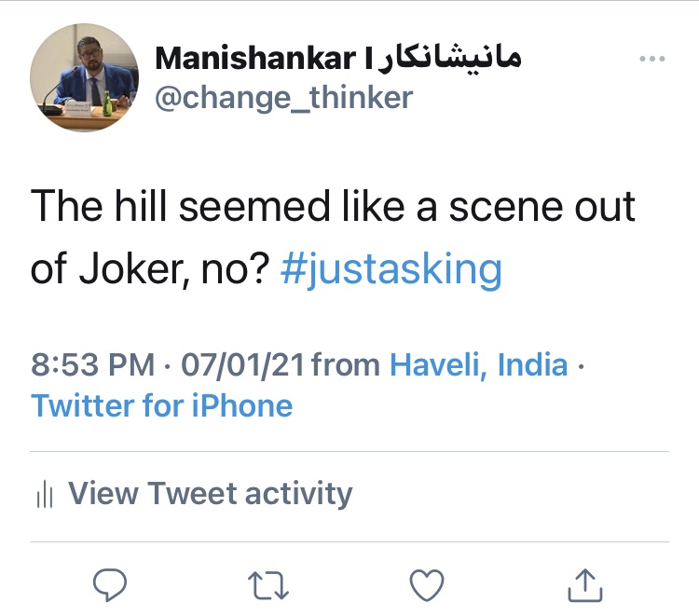699x616 pixels.
Task: Click the bar chart analytics icon
Action: tap(44, 494)
